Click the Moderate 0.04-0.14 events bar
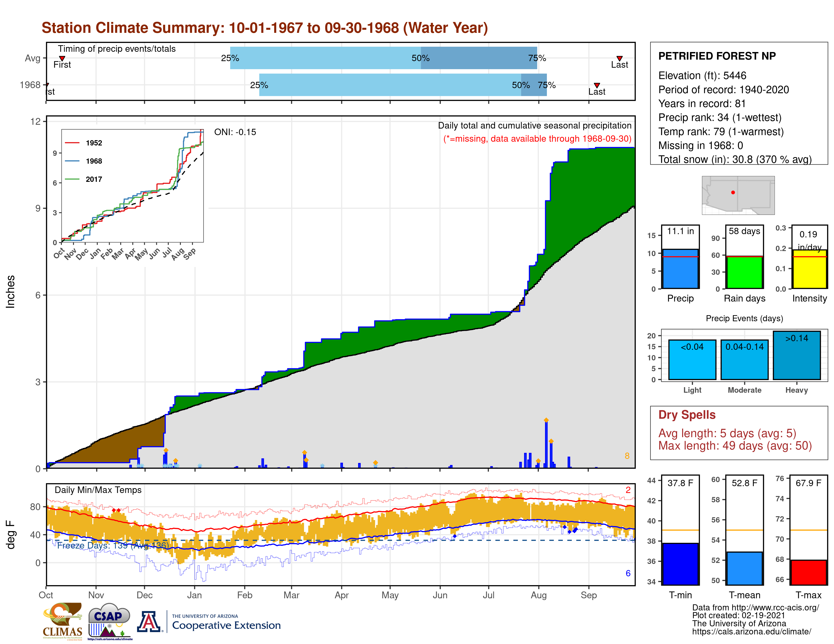Image resolution: width=834 pixels, height=644 pixels. (744, 360)
